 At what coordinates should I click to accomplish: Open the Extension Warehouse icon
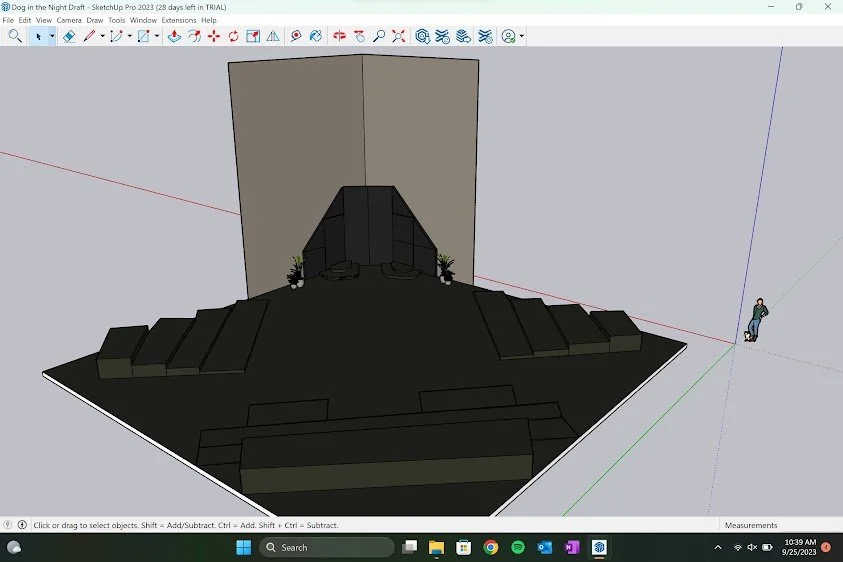(442, 36)
